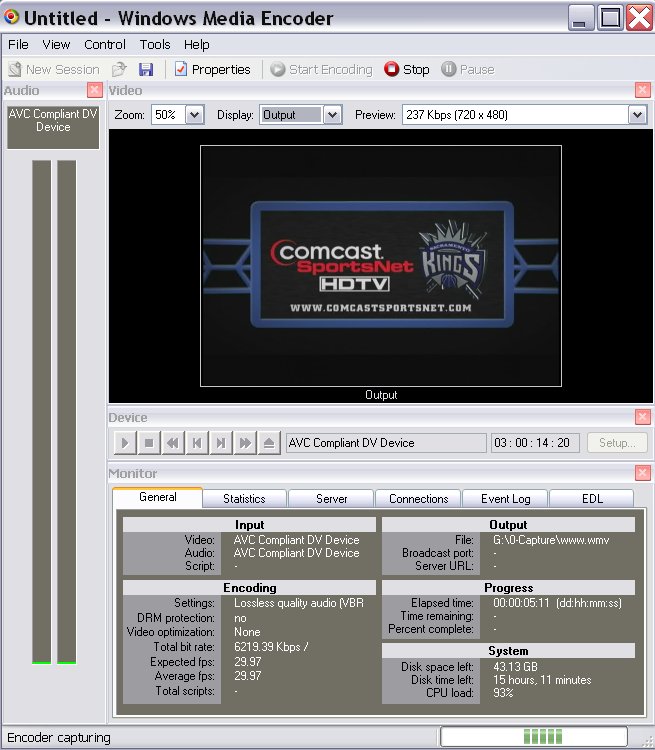
Task: Select the AVC Compliant DV Device audio source
Action: point(53,127)
